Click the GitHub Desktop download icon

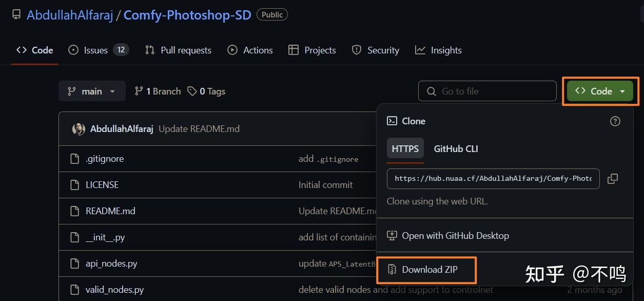click(x=392, y=236)
